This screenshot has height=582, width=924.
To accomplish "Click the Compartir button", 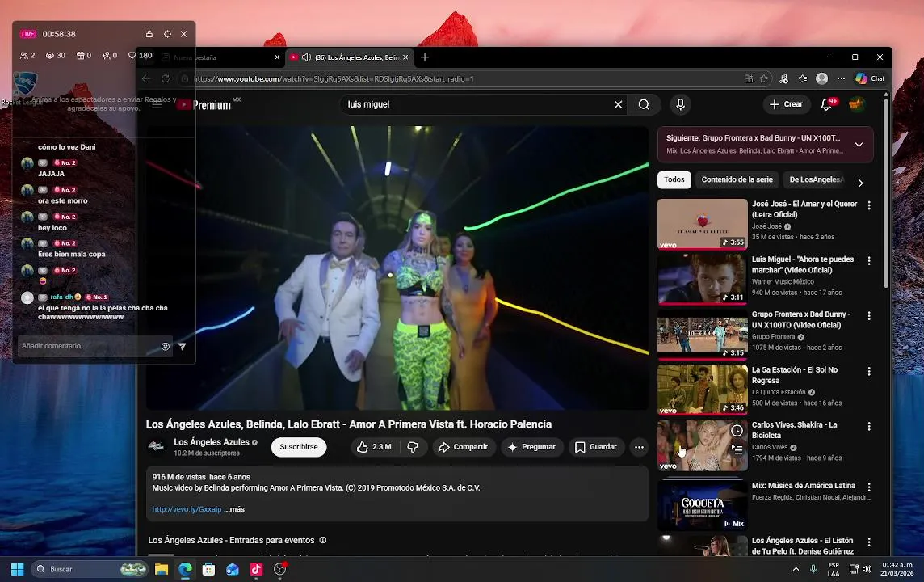I will point(464,447).
